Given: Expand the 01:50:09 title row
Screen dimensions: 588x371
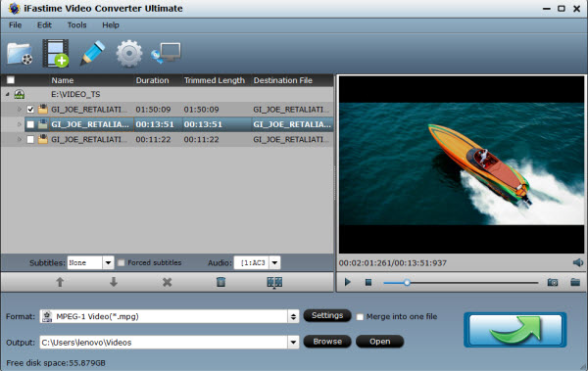Looking at the screenshot, I should 20,110.
